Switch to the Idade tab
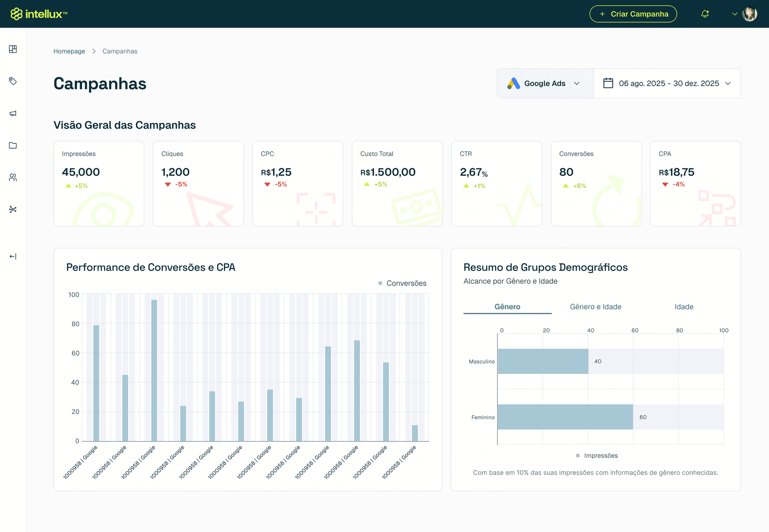The width and height of the screenshot is (769, 532). [x=684, y=306]
